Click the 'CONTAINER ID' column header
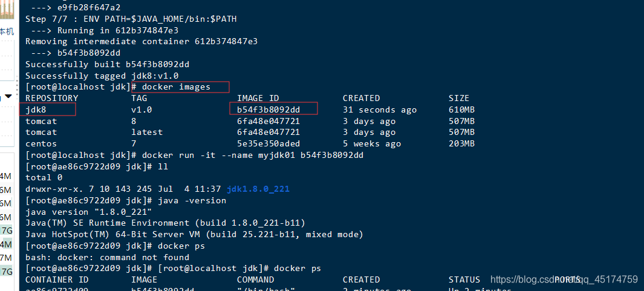Screen dimensions: 644x291 point(57,280)
